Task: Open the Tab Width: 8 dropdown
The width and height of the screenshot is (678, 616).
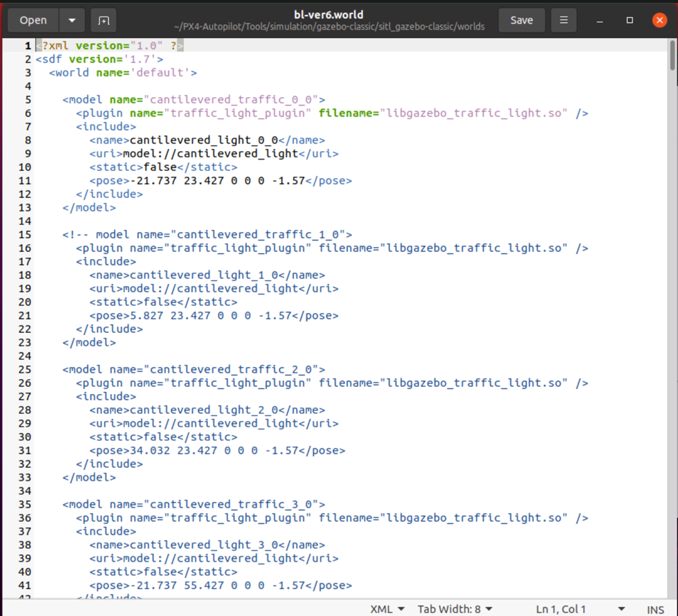Action: tap(455, 609)
